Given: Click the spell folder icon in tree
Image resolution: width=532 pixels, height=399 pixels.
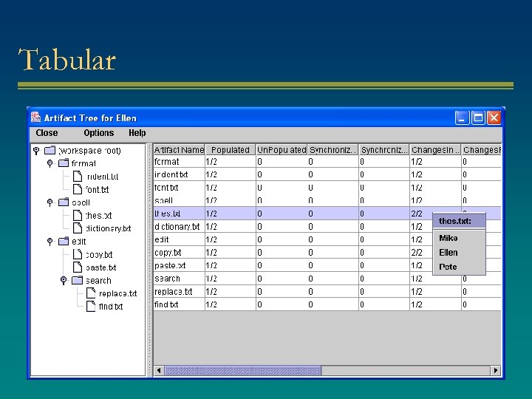Looking at the screenshot, I should tap(64, 202).
